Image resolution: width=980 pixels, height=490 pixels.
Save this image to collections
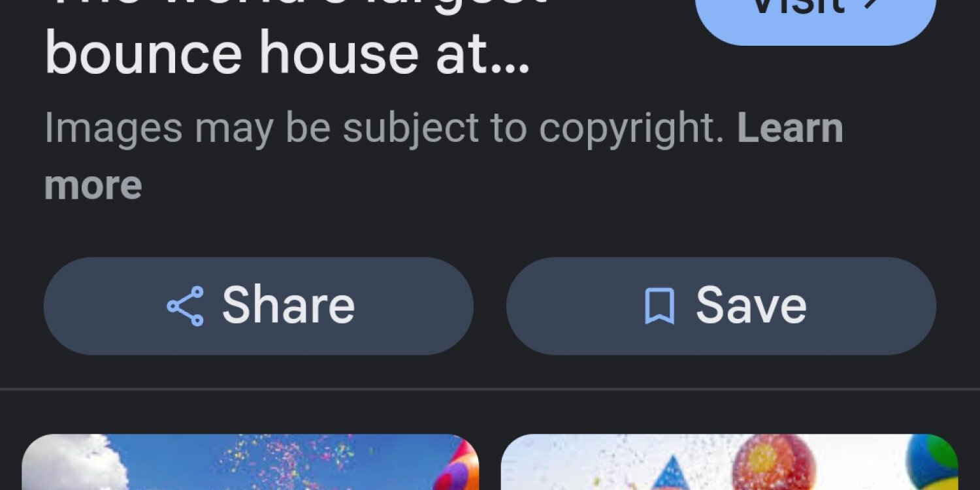click(x=721, y=306)
